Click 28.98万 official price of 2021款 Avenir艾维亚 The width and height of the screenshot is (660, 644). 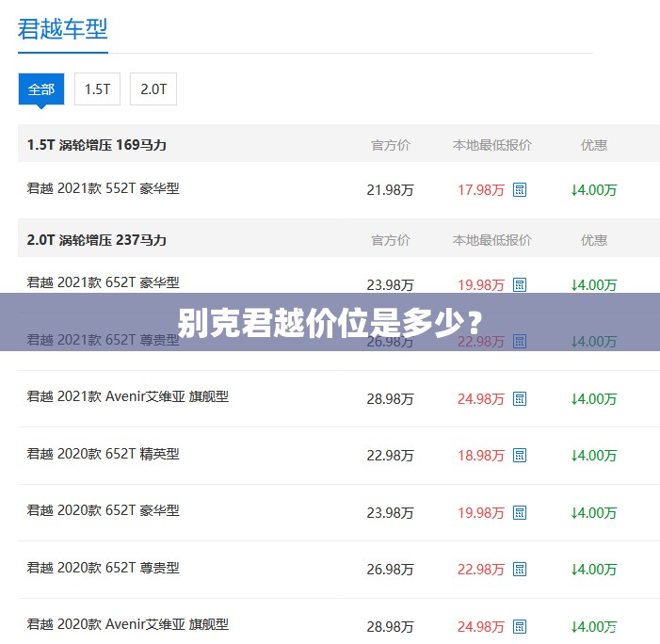click(390, 399)
